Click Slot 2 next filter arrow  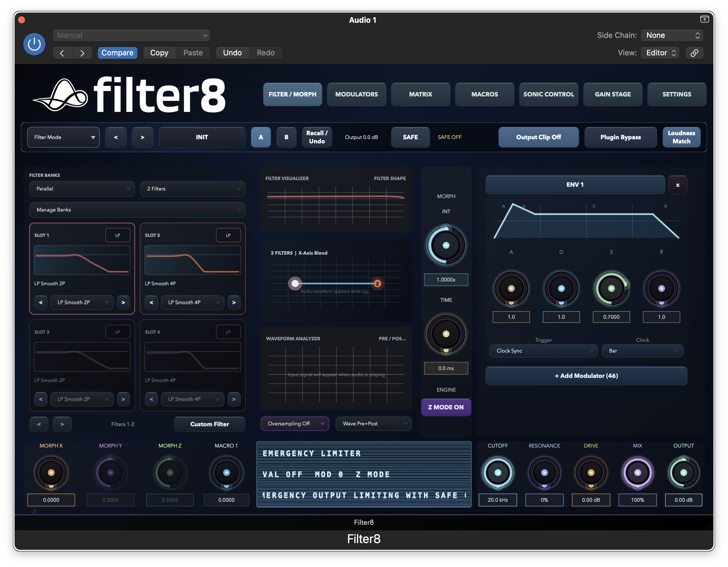coord(234,302)
